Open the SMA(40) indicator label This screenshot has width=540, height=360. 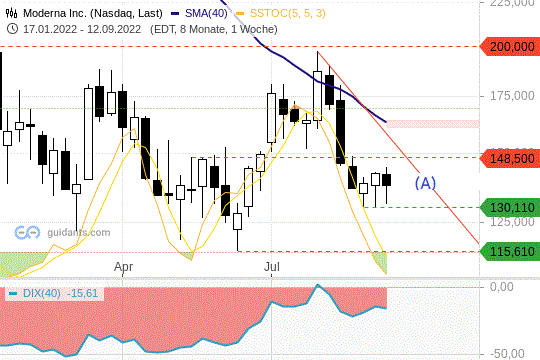[x=206, y=13]
